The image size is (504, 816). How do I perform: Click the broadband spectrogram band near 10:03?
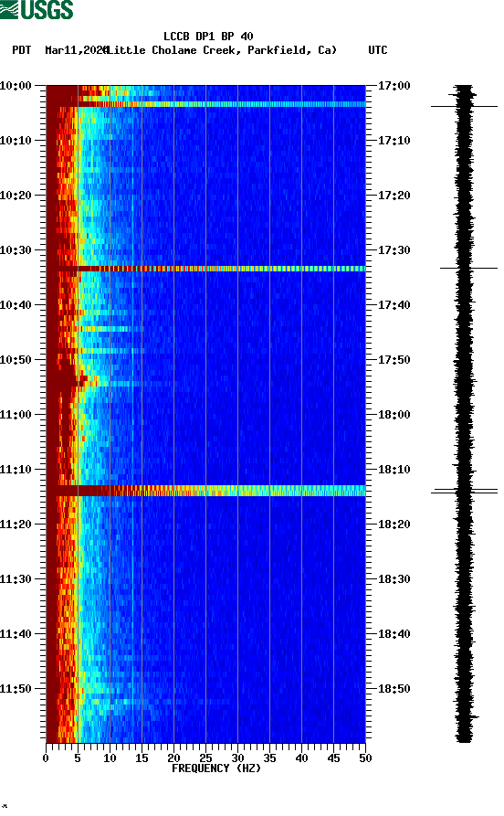pos(206,104)
